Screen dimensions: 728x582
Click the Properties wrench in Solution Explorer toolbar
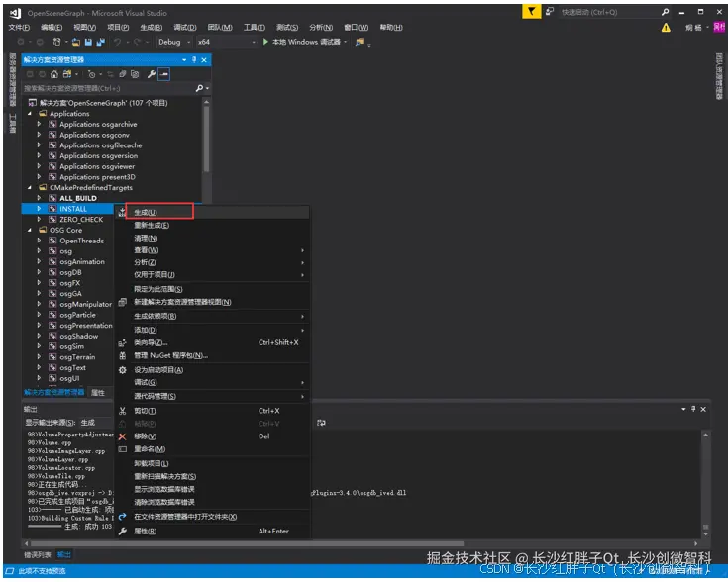click(151, 74)
